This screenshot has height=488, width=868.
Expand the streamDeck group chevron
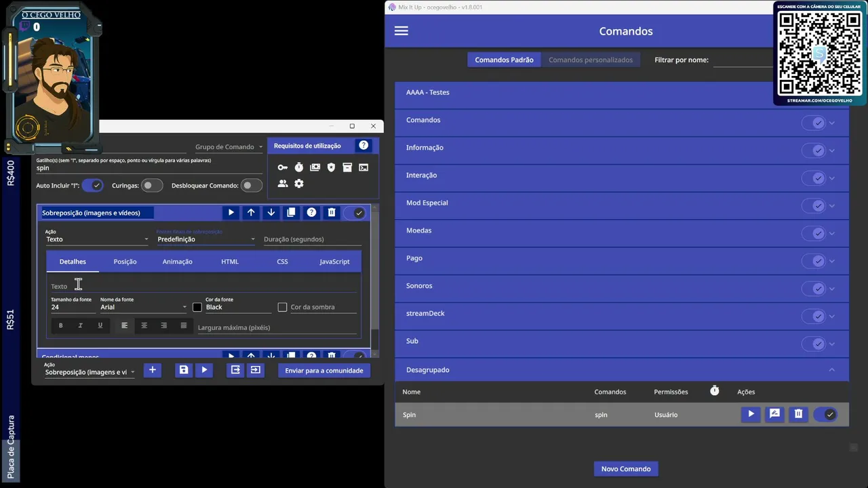(x=832, y=317)
